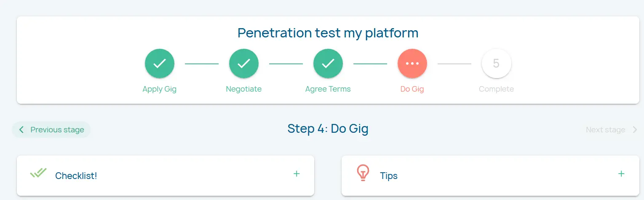Click the Agree Terms checkmark circle
Image resolution: width=644 pixels, height=200 pixels.
pos(328,63)
